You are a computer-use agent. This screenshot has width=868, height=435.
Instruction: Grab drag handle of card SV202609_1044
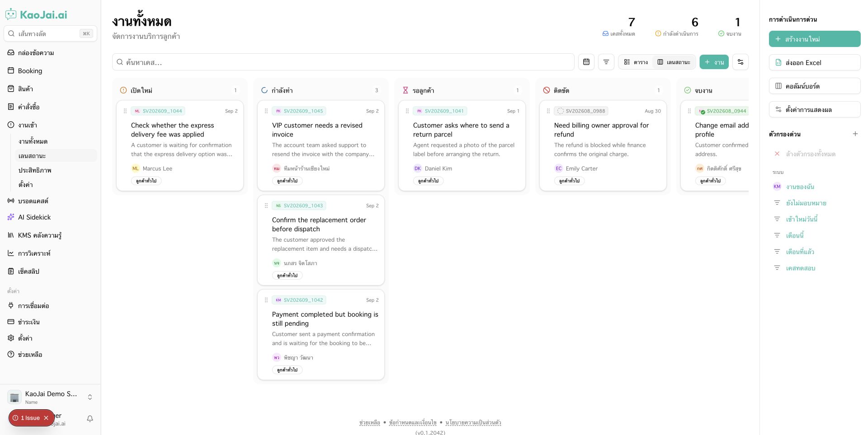pos(125,111)
